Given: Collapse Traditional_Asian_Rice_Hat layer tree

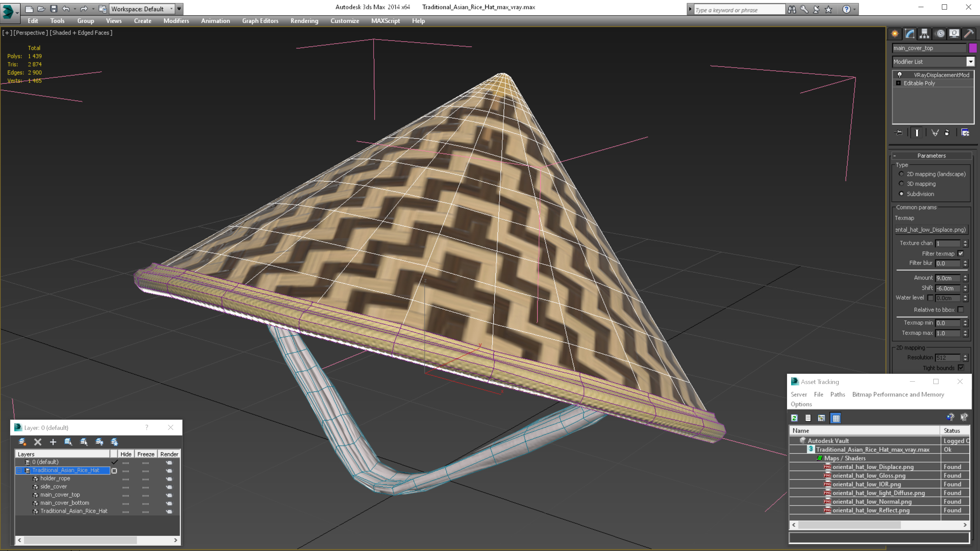Looking at the screenshot, I should coord(19,470).
